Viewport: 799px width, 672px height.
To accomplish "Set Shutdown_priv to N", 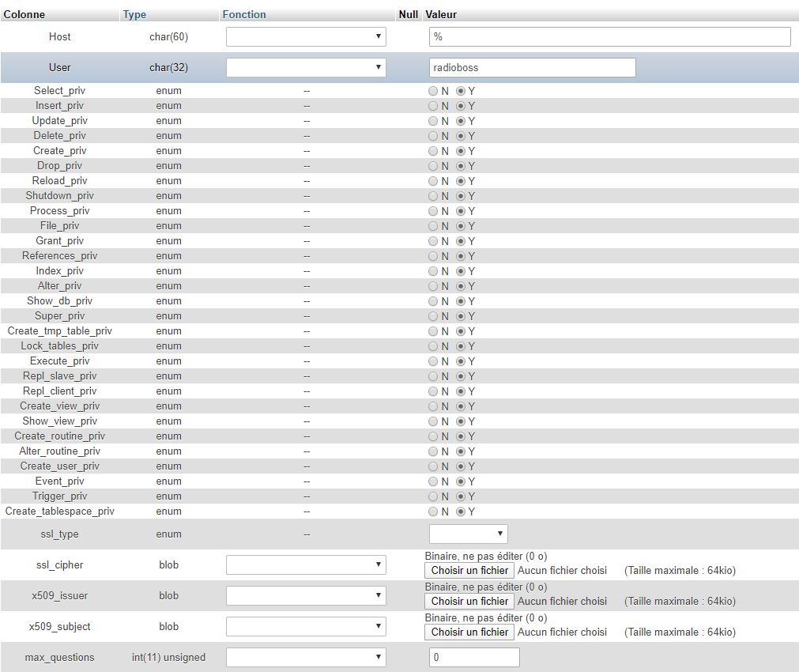I will click(433, 196).
